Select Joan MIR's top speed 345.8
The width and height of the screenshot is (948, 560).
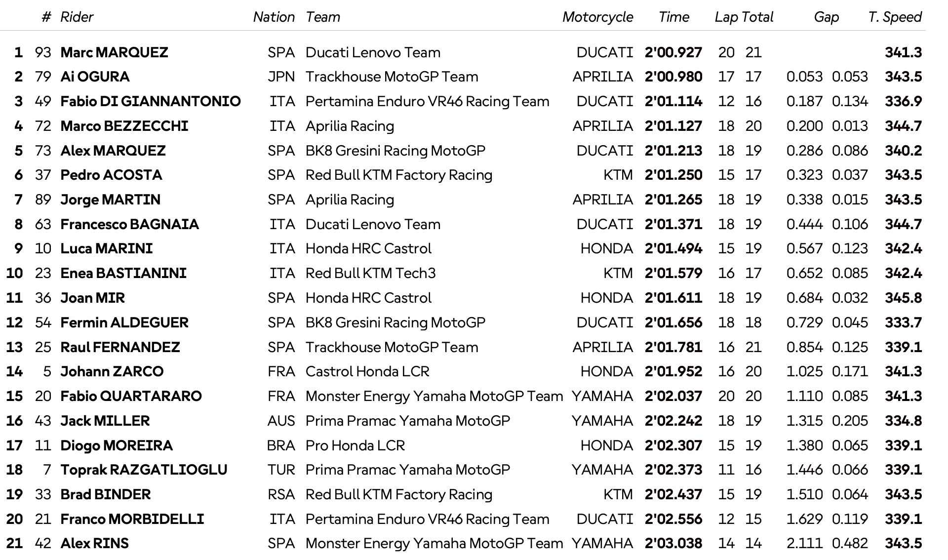pos(903,298)
